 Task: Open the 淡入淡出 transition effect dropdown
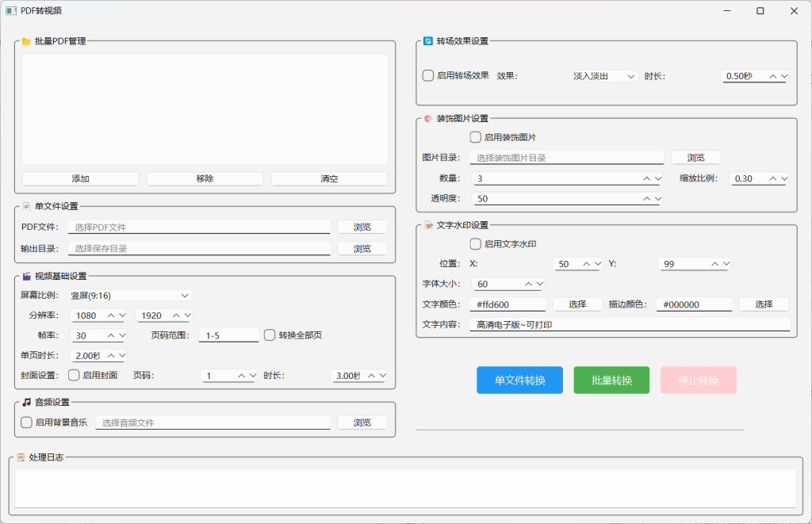604,76
